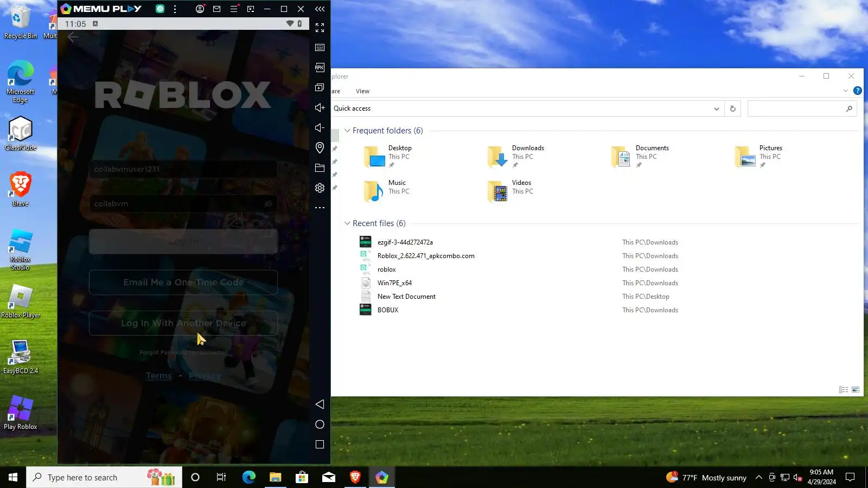Open Microsoft Store from the taskbar
This screenshot has height=488, width=868.
click(302, 477)
